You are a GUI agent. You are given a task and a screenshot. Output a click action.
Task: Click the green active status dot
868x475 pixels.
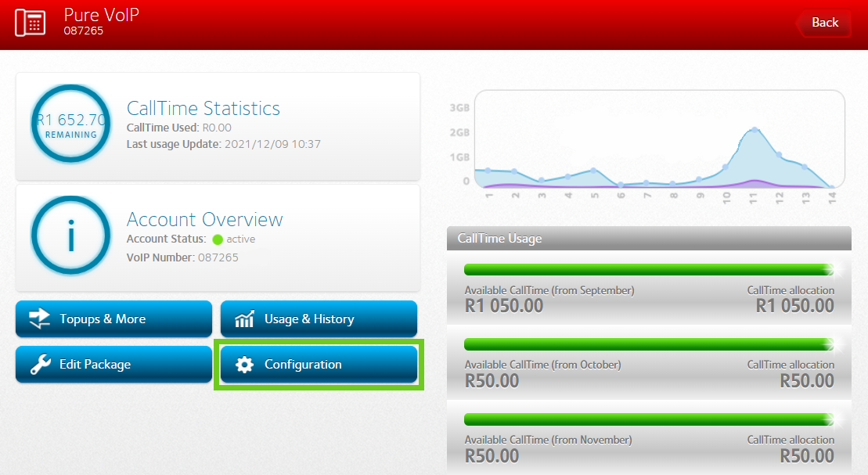coord(218,239)
